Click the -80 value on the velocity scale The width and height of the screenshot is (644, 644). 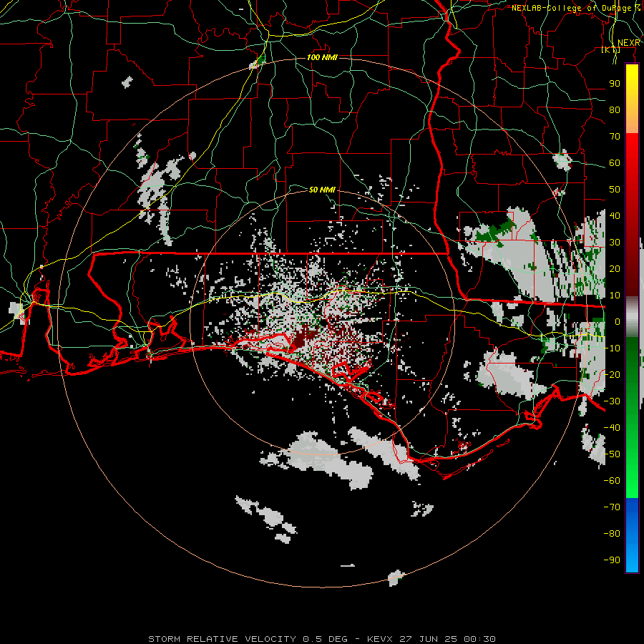coord(612,534)
